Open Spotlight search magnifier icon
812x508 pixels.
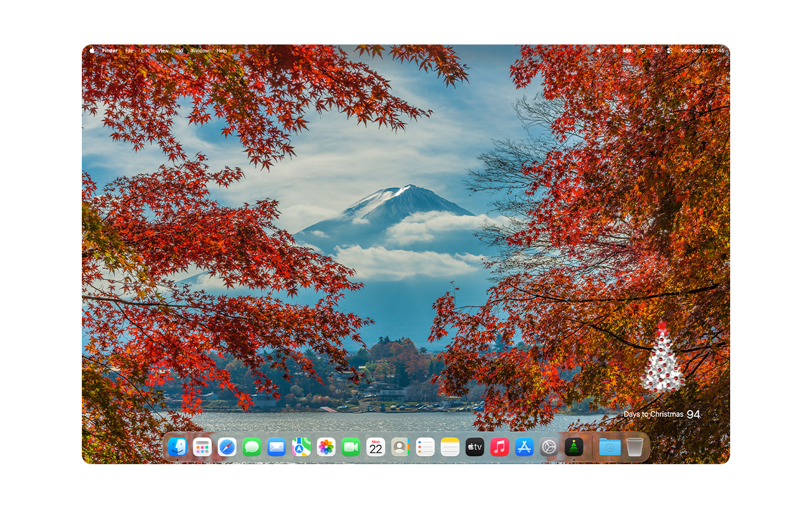pyautogui.click(x=656, y=51)
